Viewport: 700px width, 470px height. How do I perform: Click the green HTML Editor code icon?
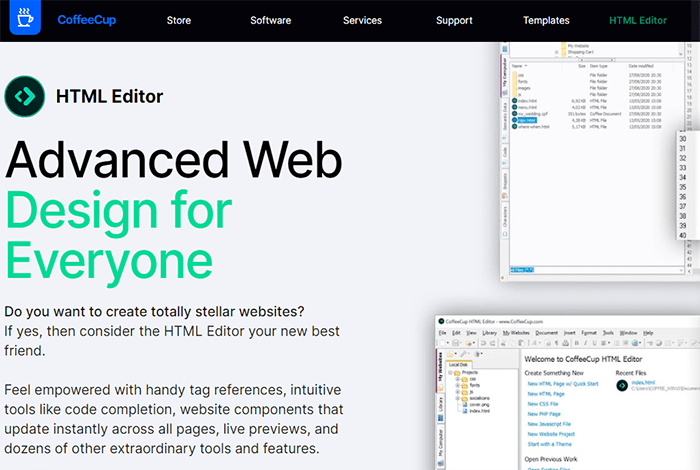24,97
